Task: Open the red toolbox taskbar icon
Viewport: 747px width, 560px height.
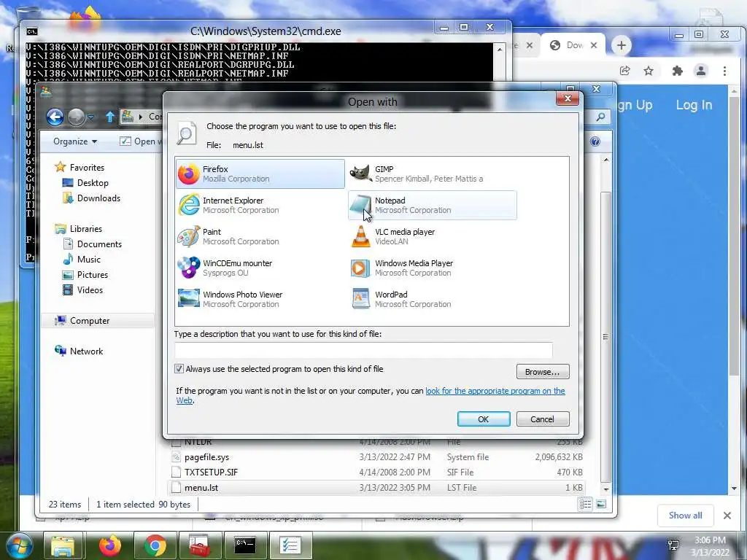Action: click(200, 545)
